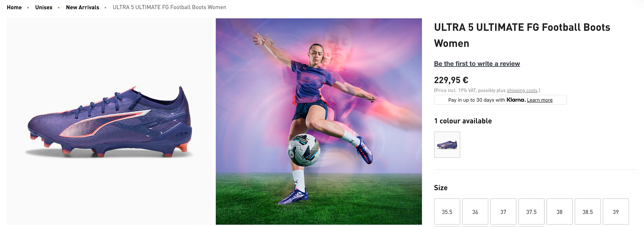Pick size 38.5

pyautogui.click(x=588, y=212)
